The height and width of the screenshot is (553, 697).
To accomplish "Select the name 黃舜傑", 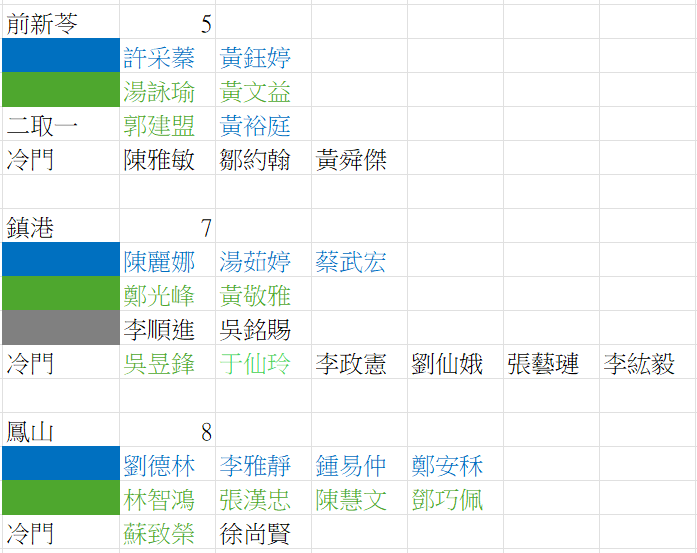I will [351, 160].
